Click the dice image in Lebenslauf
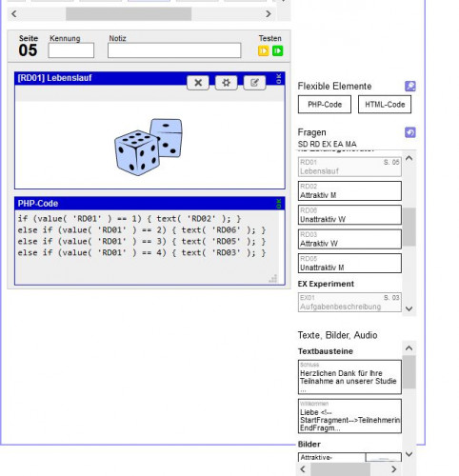 coord(149,147)
